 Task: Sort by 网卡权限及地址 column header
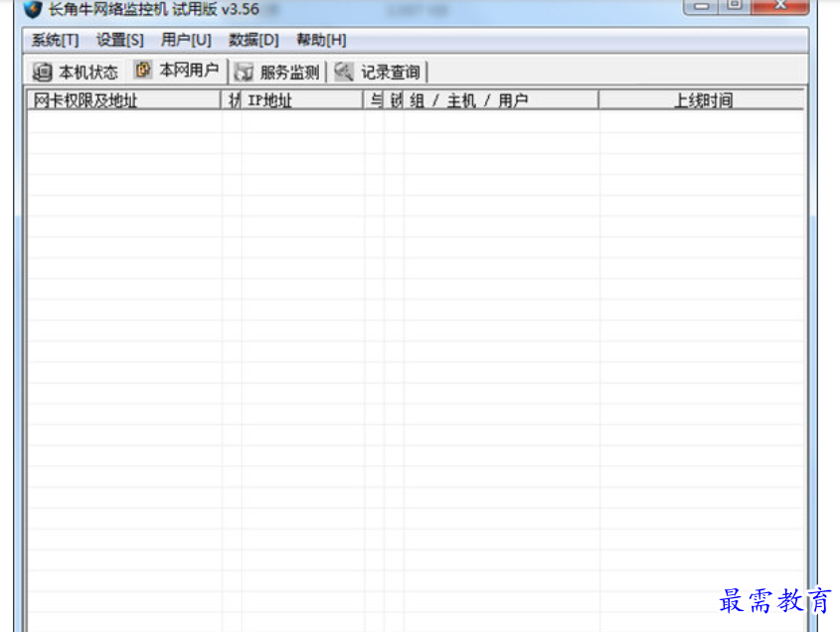(124, 100)
